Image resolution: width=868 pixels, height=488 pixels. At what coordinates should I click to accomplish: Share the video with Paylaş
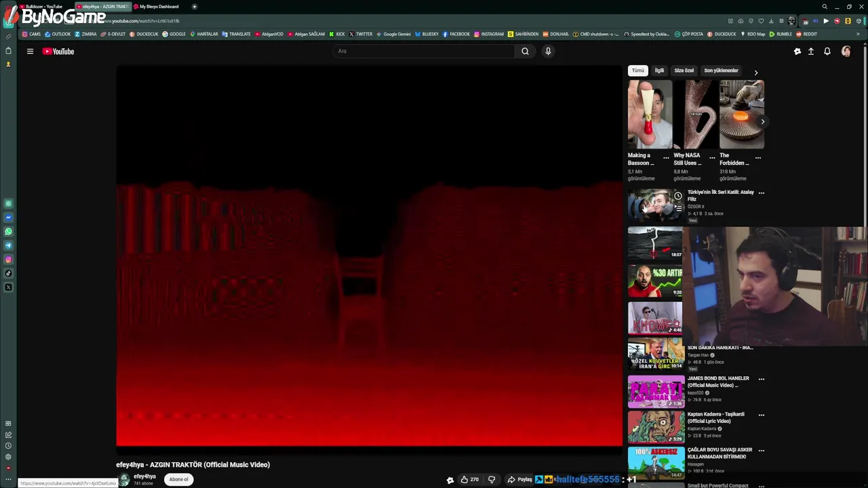click(520, 479)
